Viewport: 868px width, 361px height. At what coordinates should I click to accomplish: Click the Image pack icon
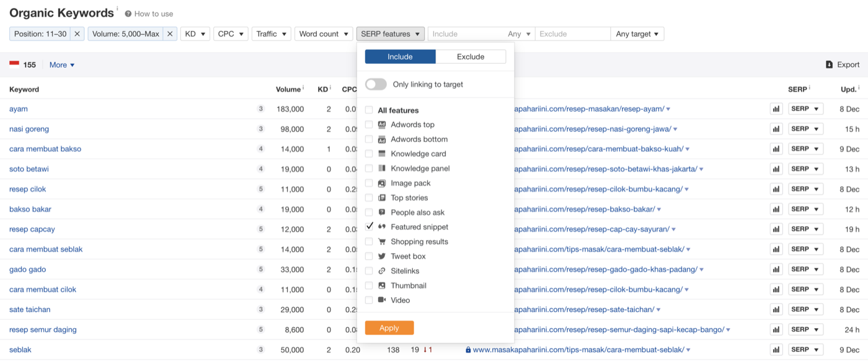[x=382, y=183]
